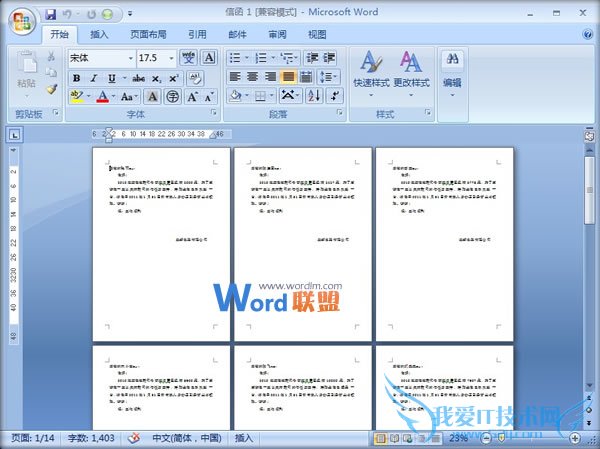Switch to the 引用 tab

(x=197, y=34)
